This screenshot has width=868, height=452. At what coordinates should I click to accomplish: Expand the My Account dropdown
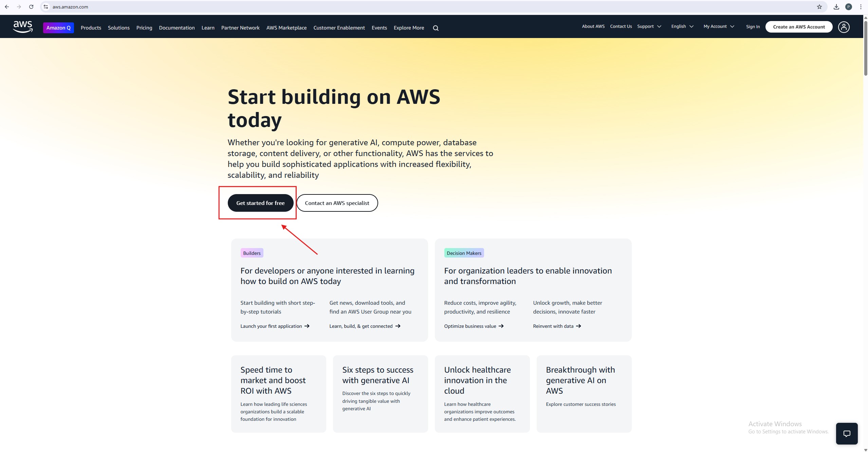coord(719,26)
